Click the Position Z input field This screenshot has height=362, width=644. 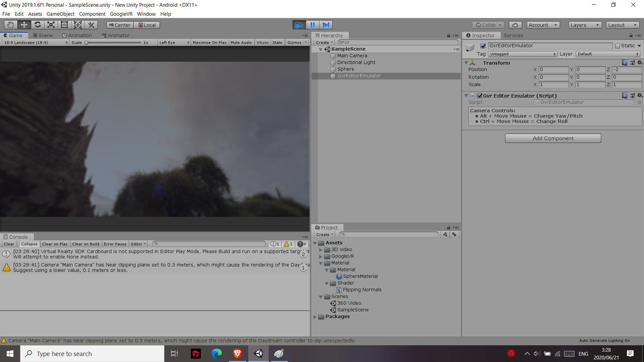(x=627, y=70)
